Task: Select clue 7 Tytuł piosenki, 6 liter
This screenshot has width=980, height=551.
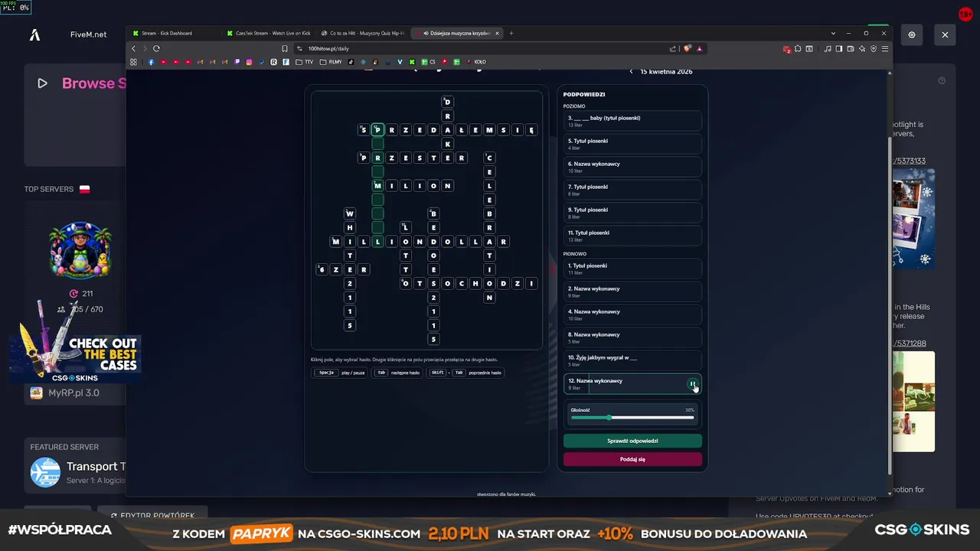Action: pos(632,190)
